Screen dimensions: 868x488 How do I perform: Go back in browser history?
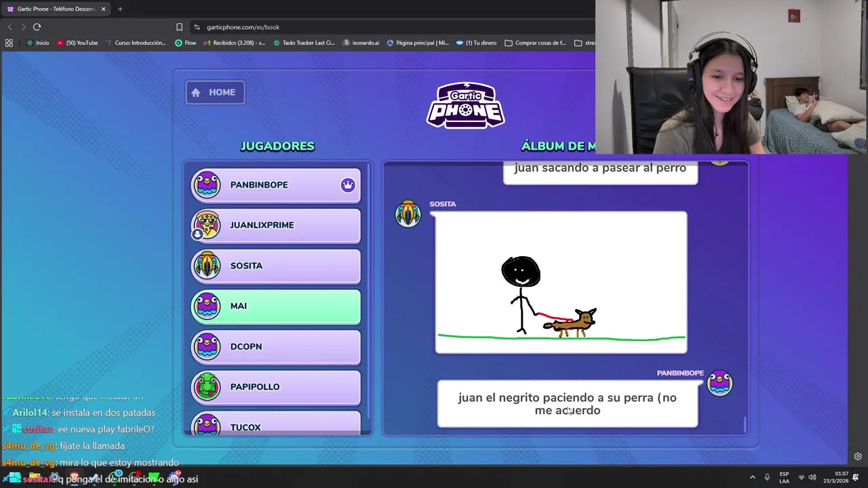point(9,27)
